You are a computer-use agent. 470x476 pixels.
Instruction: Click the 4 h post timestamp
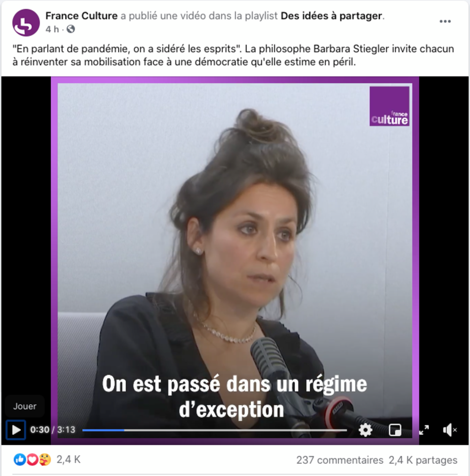(x=52, y=29)
